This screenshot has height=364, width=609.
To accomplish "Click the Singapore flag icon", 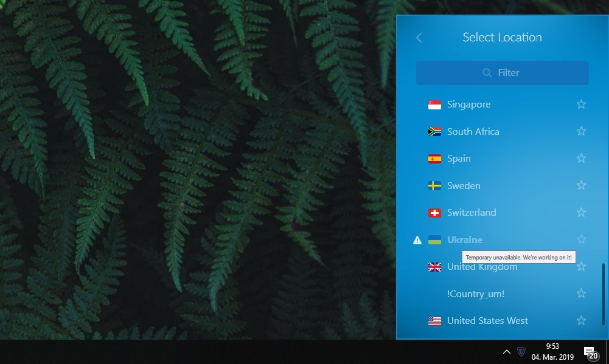I will tap(434, 105).
